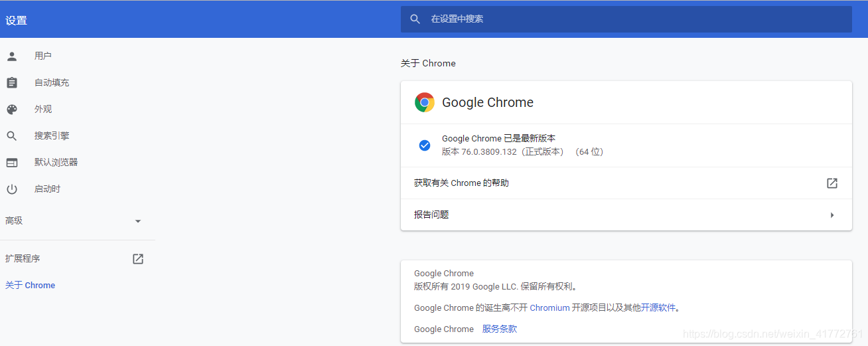Click the Google Chrome logo

coord(425,102)
